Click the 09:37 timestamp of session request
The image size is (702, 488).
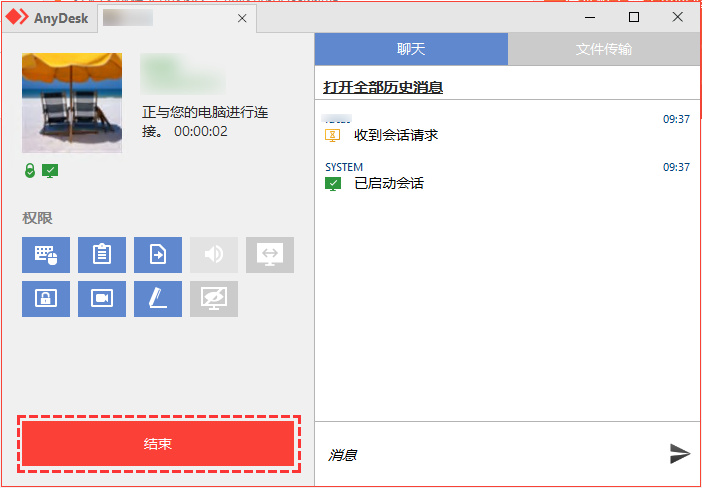click(x=676, y=119)
